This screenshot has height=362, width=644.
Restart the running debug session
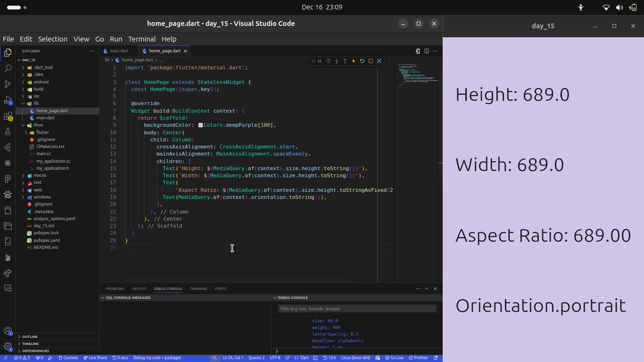point(362,61)
